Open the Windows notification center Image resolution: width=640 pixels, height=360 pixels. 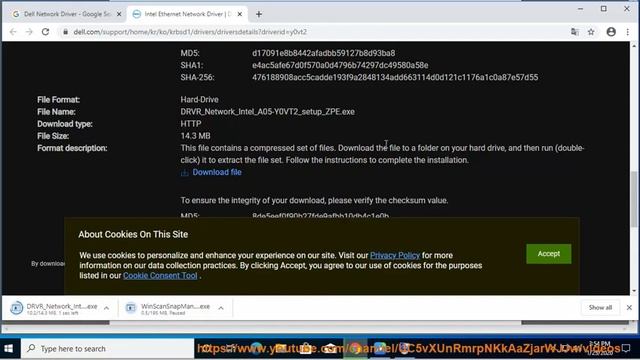click(x=626, y=349)
